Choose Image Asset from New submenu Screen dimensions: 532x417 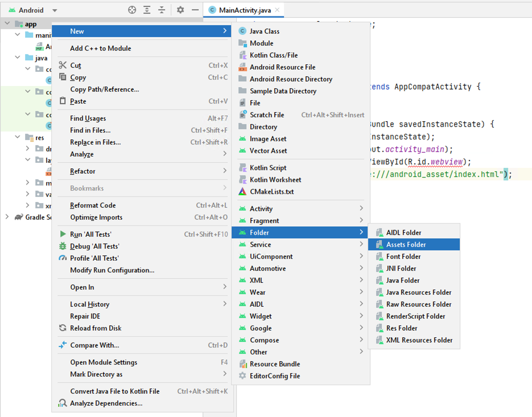268,139
